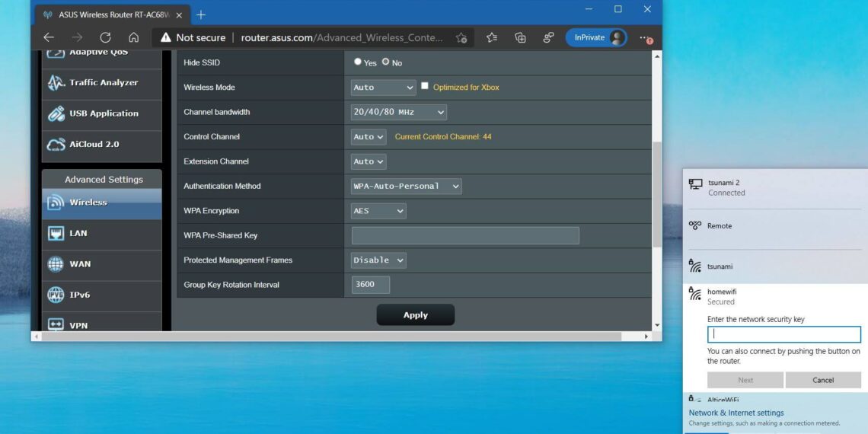Click the IPv6 globe icon
Image resolution: width=868 pixels, height=434 pixels.
(56, 295)
